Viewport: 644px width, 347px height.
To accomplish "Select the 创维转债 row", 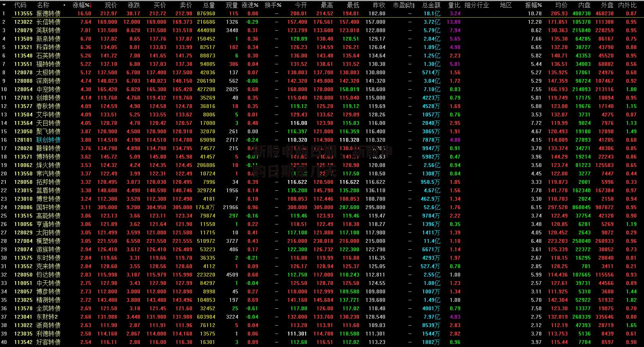I will pyautogui.click(x=322, y=98).
